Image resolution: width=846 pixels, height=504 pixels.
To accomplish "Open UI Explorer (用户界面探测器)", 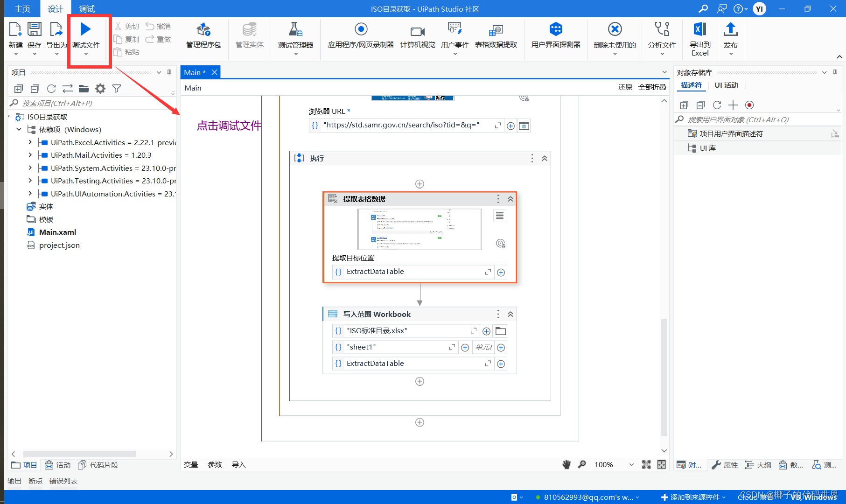I will point(556,35).
